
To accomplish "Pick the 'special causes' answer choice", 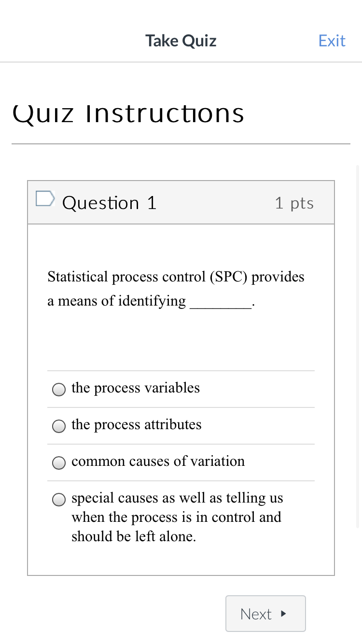I will pos(58,499).
